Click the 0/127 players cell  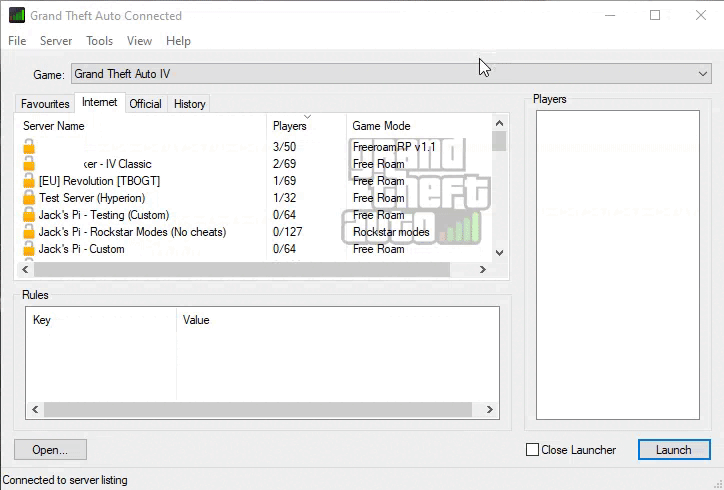point(288,232)
